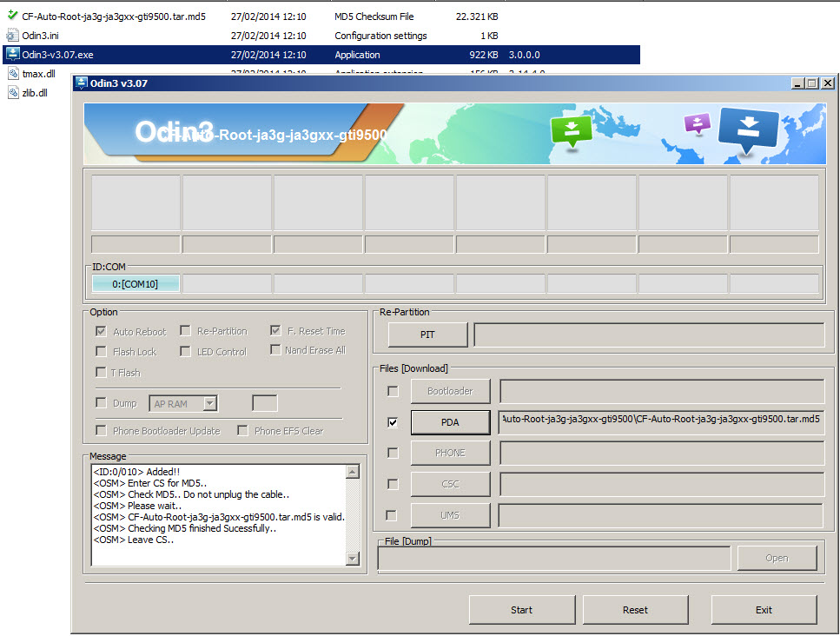Screen dimensions: 840x636
Task: Click the Reset button
Action: (x=635, y=609)
